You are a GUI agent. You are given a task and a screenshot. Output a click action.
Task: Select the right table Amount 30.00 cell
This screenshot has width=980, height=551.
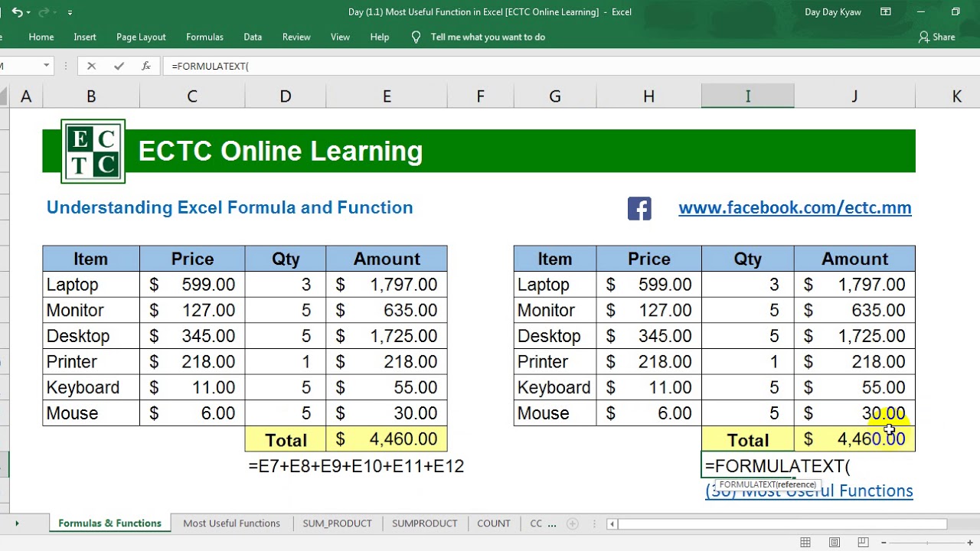pos(854,413)
